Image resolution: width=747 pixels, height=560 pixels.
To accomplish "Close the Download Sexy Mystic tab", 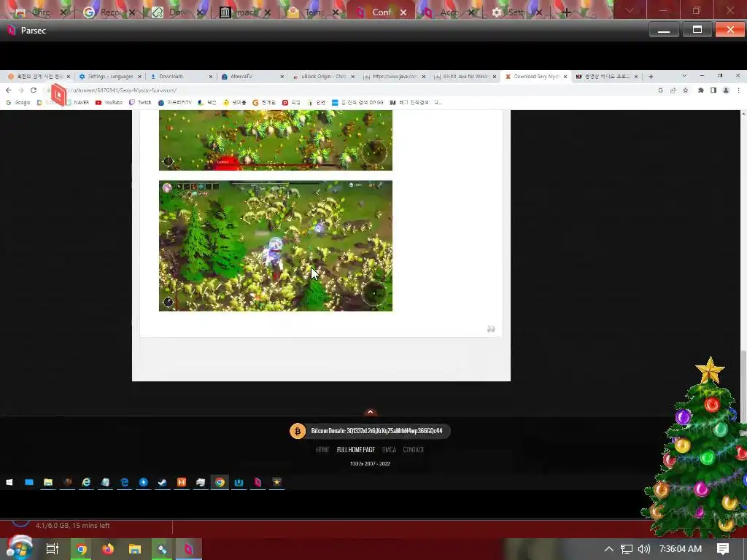I will pos(565,76).
